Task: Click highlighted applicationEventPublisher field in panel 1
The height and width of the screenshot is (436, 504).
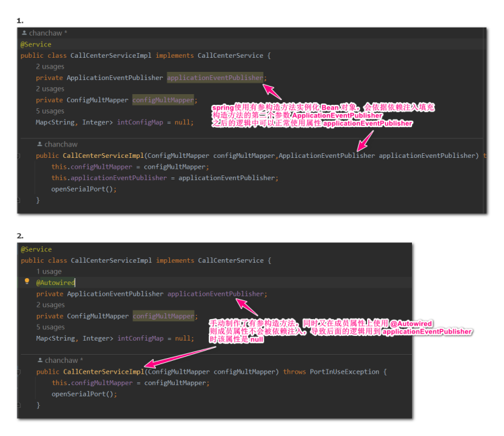Action: [x=215, y=78]
